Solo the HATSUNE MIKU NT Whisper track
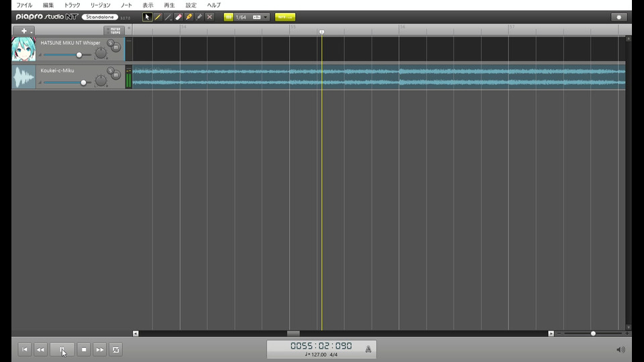The image size is (644, 362). [x=110, y=43]
